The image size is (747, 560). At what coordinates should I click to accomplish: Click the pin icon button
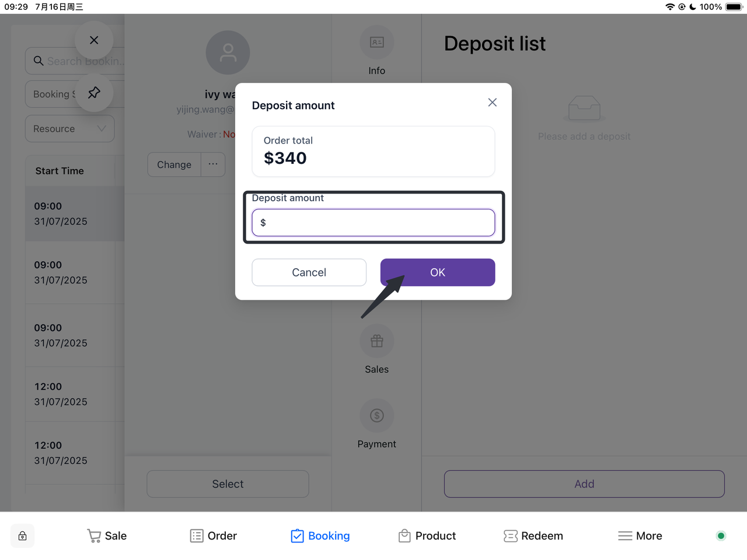pyautogui.click(x=94, y=93)
